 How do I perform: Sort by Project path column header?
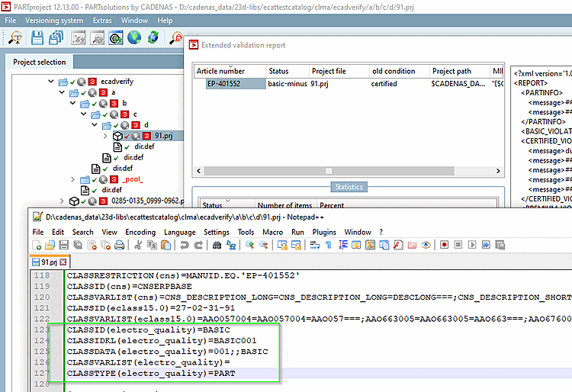coord(460,71)
